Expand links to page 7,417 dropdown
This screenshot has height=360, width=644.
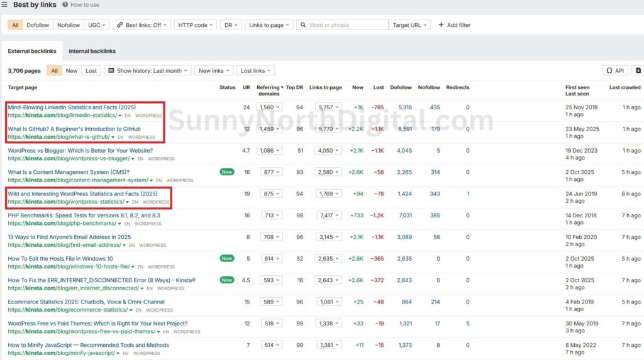[328, 215]
